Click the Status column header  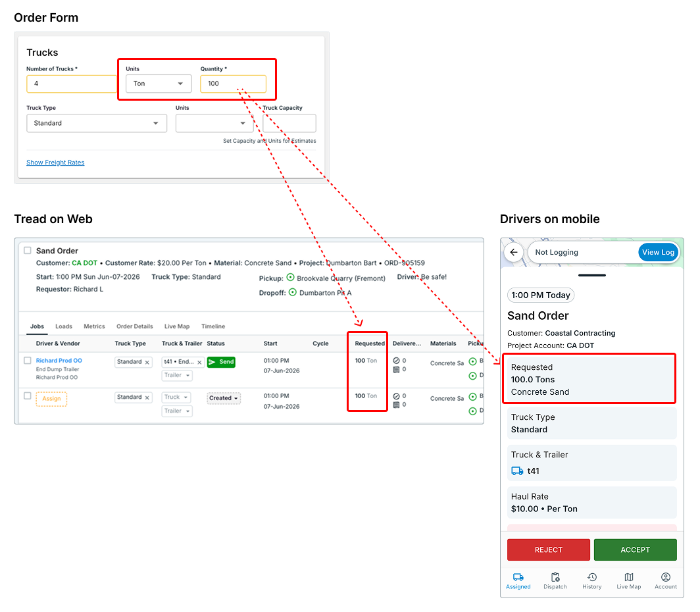(x=216, y=344)
